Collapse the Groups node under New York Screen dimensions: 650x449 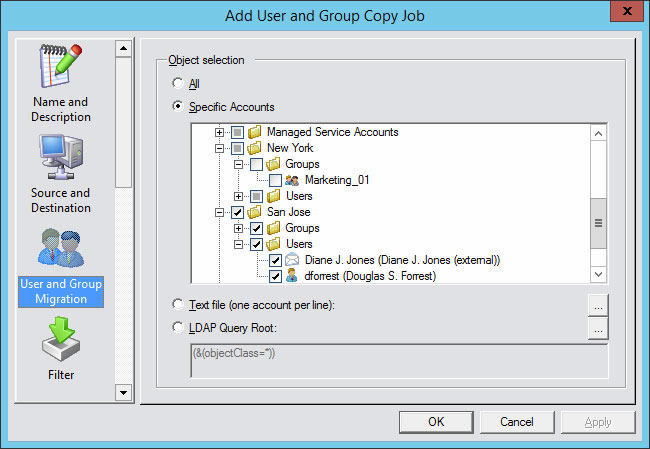click(238, 164)
